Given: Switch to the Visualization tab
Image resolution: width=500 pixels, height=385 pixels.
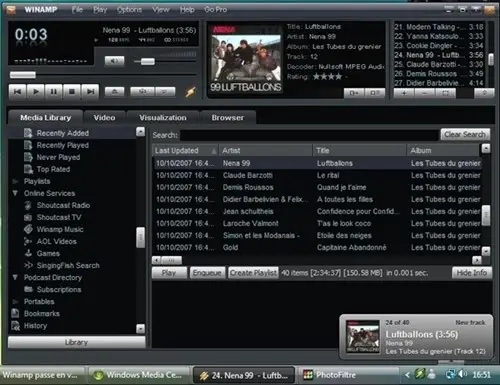Looking at the screenshot, I should (x=163, y=118).
